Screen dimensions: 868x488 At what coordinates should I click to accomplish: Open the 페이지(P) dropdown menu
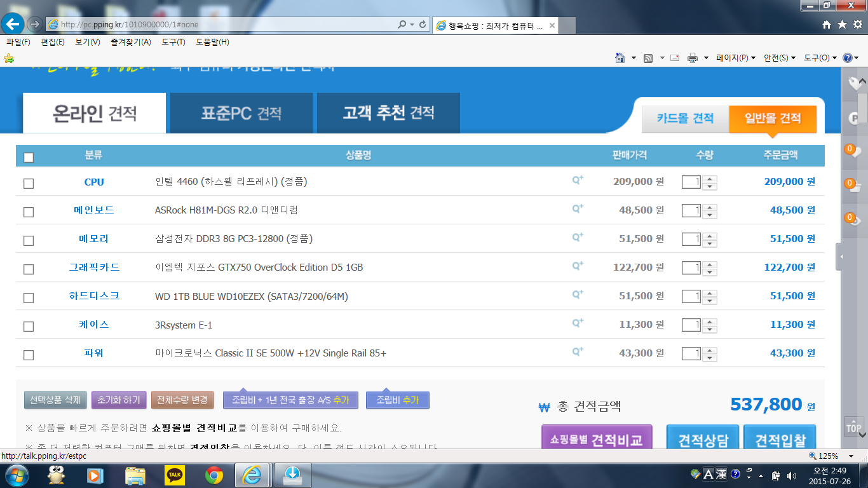pyautogui.click(x=736, y=58)
